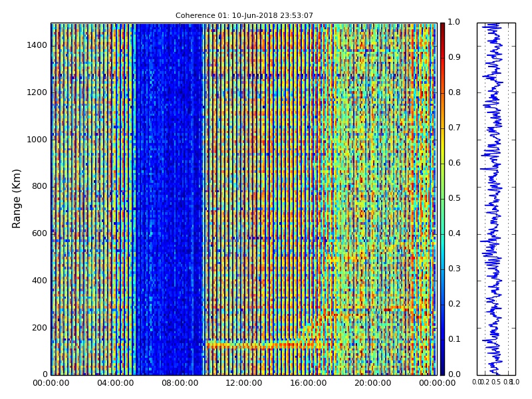This screenshot has width=532, height=399.
Task: Click the 200 tick label on range axis
Action: pos(39,328)
